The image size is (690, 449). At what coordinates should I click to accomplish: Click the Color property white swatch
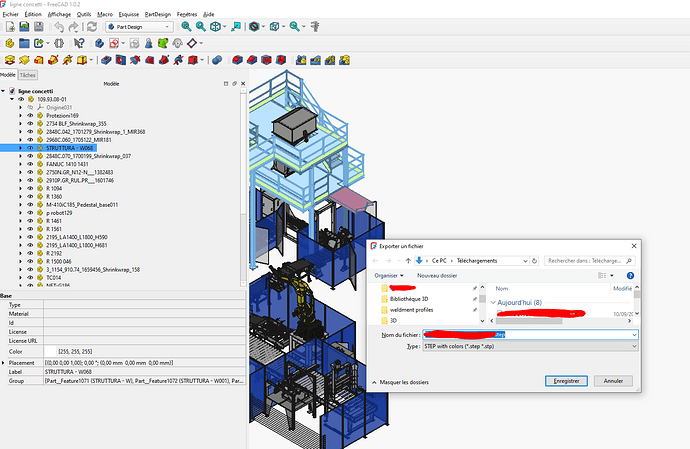point(50,352)
